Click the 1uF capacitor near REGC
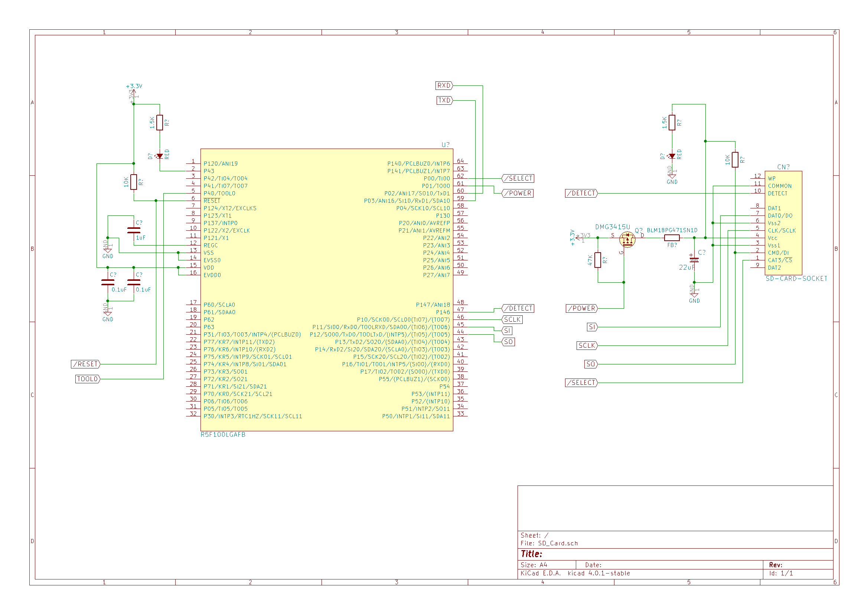The height and width of the screenshot is (614, 868). click(134, 230)
